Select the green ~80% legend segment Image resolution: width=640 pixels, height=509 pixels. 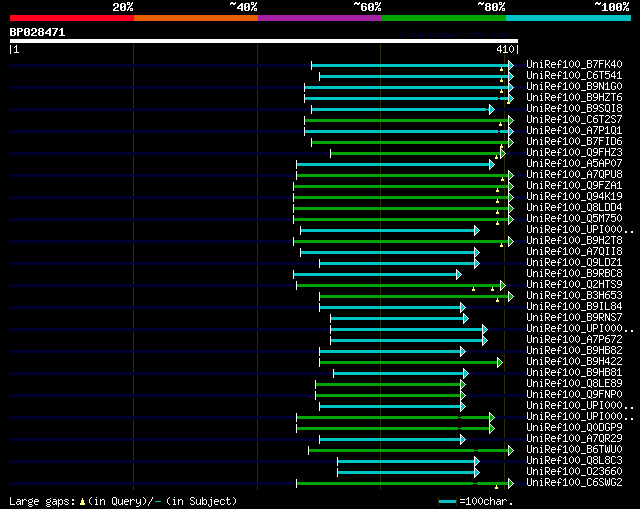coord(443,18)
